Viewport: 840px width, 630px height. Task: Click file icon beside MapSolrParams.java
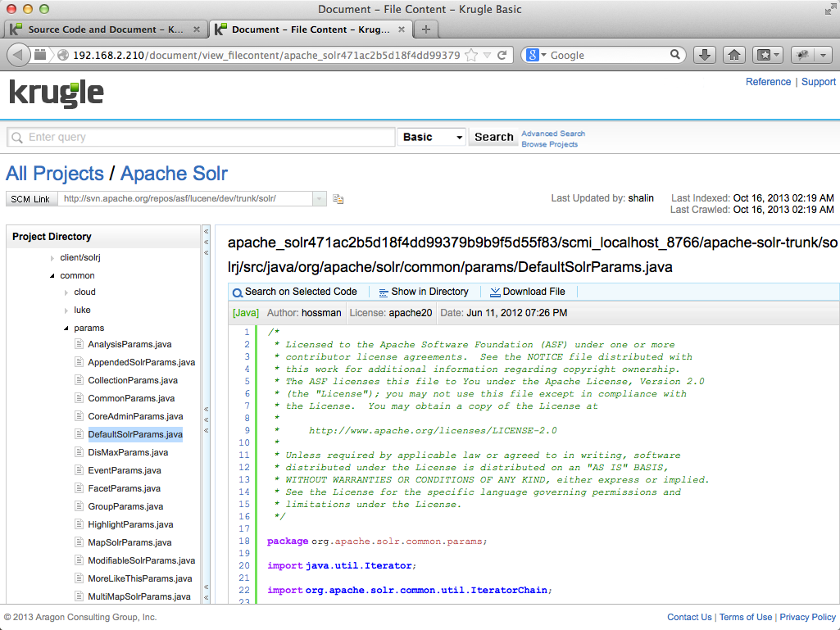pos(79,542)
